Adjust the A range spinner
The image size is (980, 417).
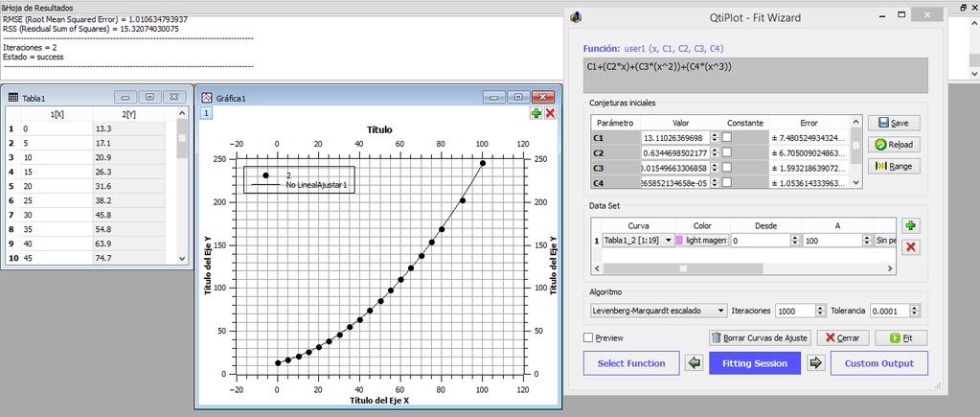pyautogui.click(x=868, y=240)
